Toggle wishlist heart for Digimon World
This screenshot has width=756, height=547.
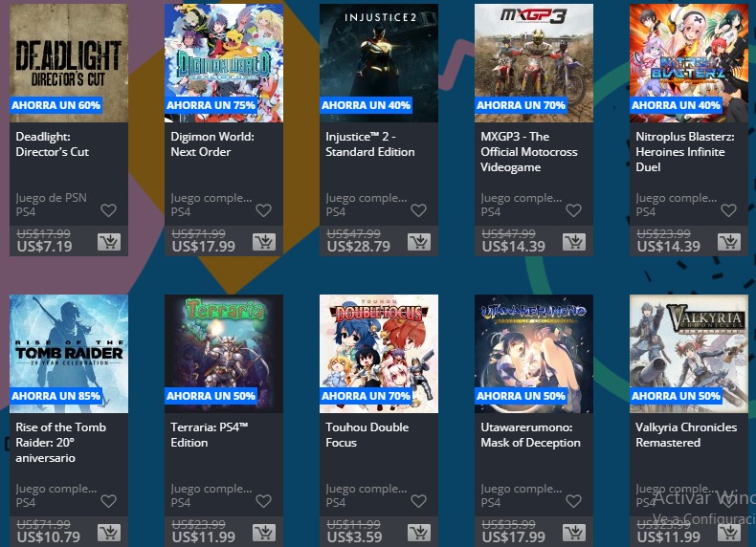click(263, 210)
